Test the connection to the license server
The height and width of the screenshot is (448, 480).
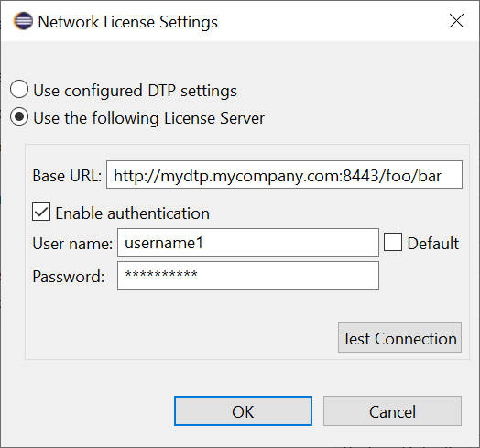[x=399, y=337]
